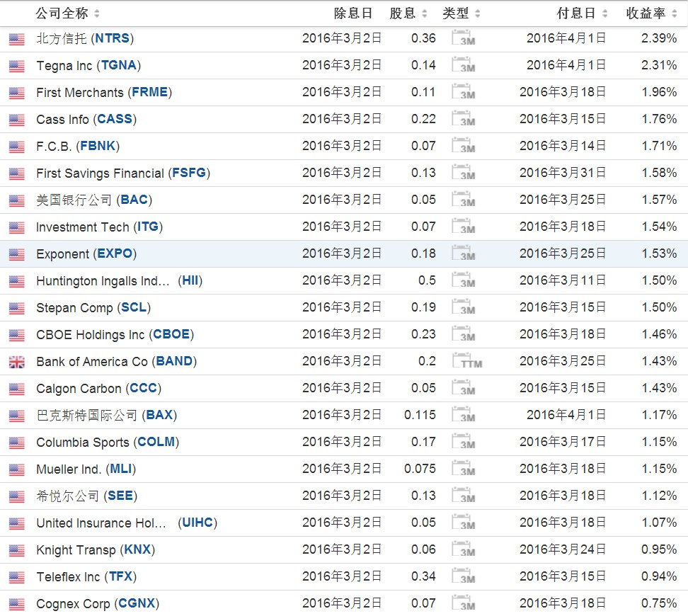
Task: Click the UK flag icon beside Bank of America Co
Action: [16, 363]
